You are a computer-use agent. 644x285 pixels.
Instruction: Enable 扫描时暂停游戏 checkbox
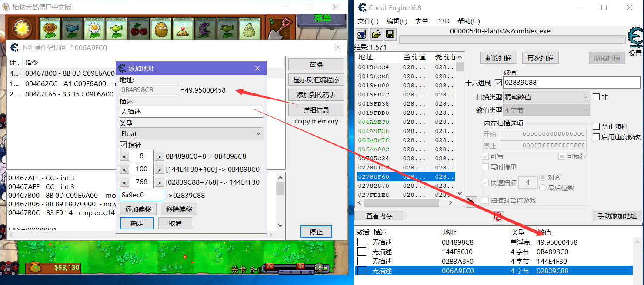tap(485, 200)
